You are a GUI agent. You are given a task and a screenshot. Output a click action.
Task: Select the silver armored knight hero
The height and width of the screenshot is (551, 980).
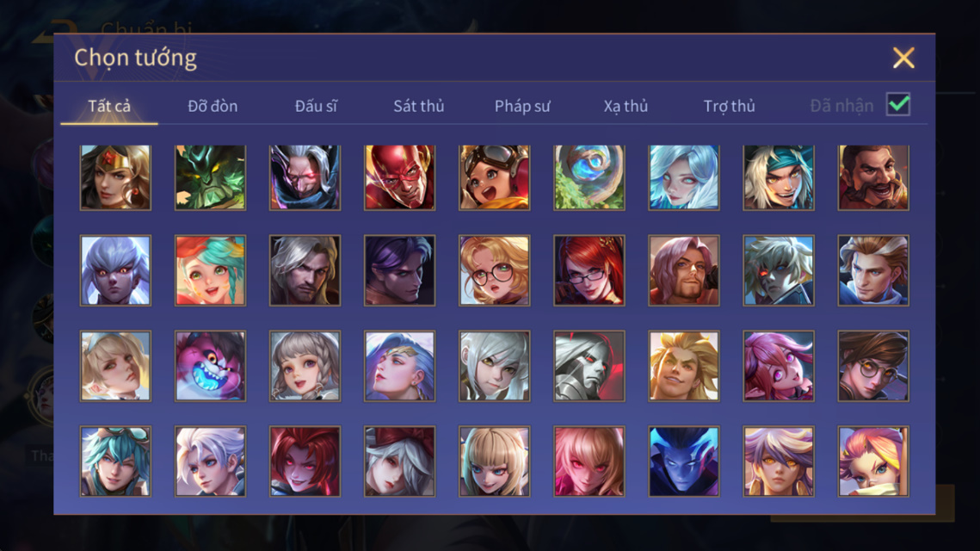[x=589, y=366]
